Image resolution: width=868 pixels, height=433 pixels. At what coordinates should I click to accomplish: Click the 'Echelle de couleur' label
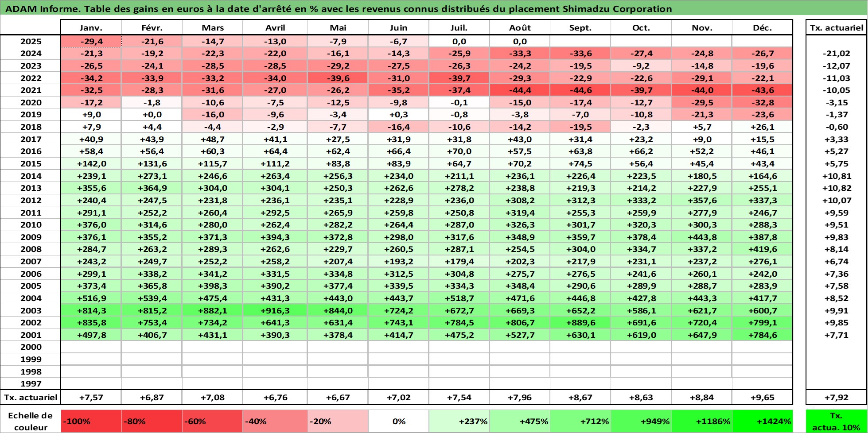[31, 421]
